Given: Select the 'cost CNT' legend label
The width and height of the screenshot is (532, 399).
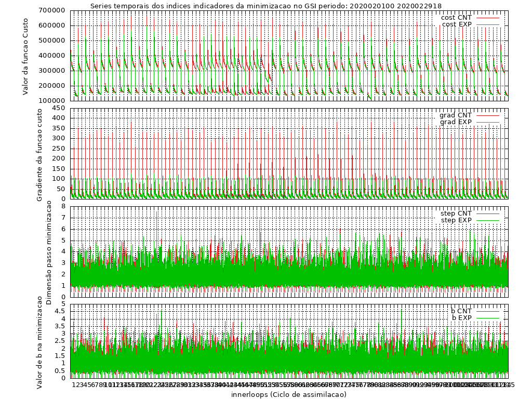Looking at the screenshot, I should pyautogui.click(x=456, y=17).
